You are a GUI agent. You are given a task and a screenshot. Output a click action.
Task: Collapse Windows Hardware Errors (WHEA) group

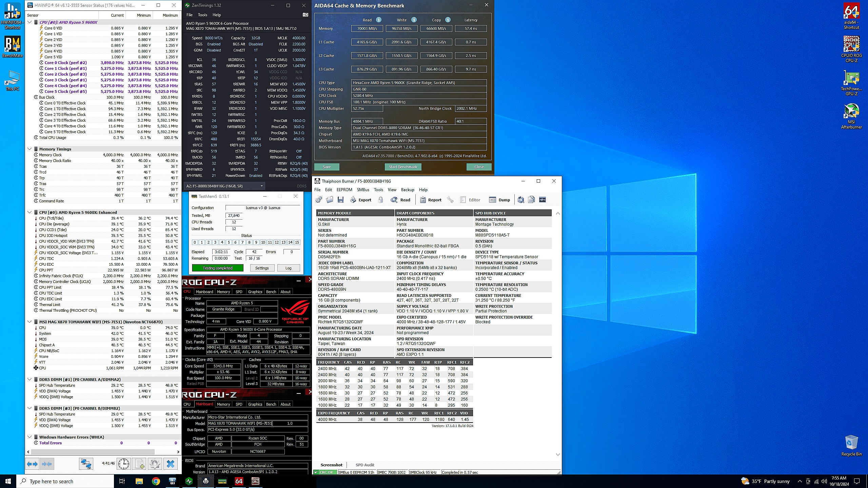[x=29, y=437]
